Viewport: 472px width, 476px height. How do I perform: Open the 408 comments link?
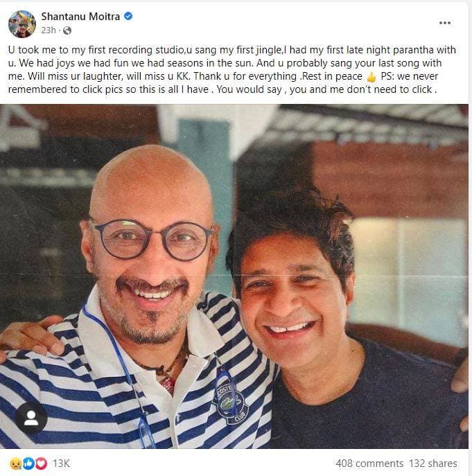coord(369,463)
